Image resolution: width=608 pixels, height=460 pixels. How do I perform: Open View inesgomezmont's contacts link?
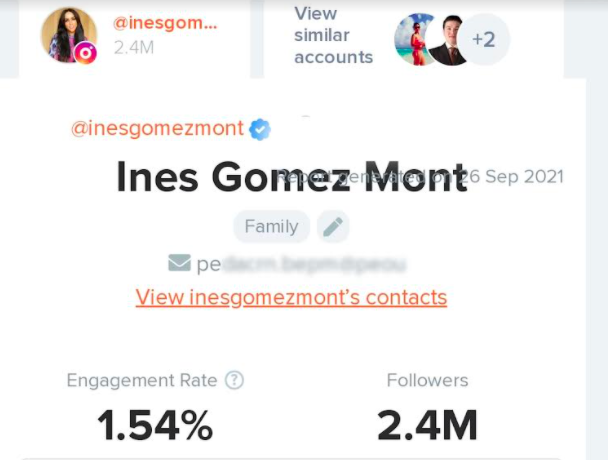coord(291,297)
